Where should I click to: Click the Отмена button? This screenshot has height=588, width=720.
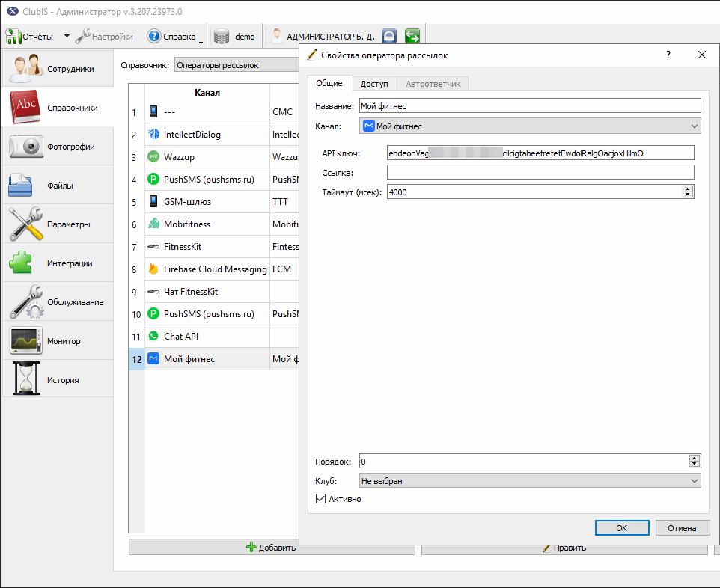(682, 528)
